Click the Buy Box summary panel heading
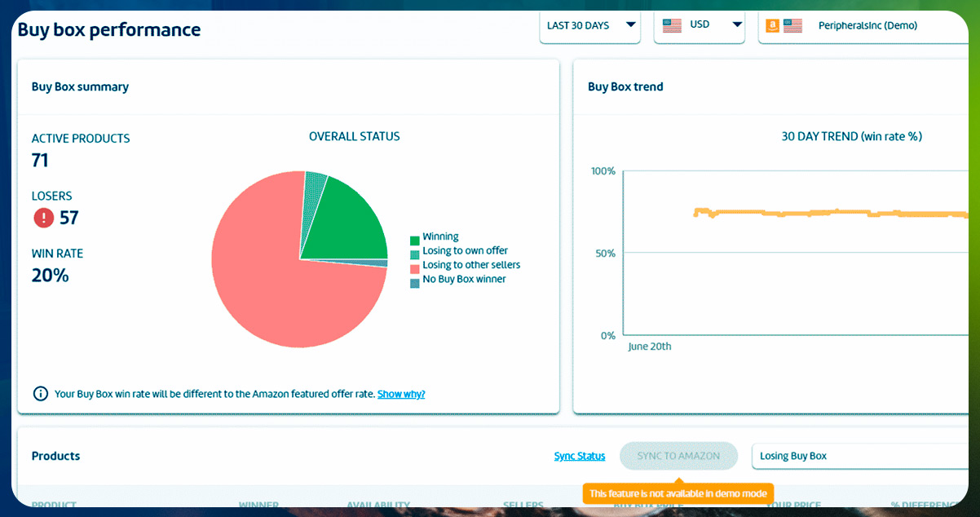Image resolution: width=980 pixels, height=517 pixels. [80, 86]
